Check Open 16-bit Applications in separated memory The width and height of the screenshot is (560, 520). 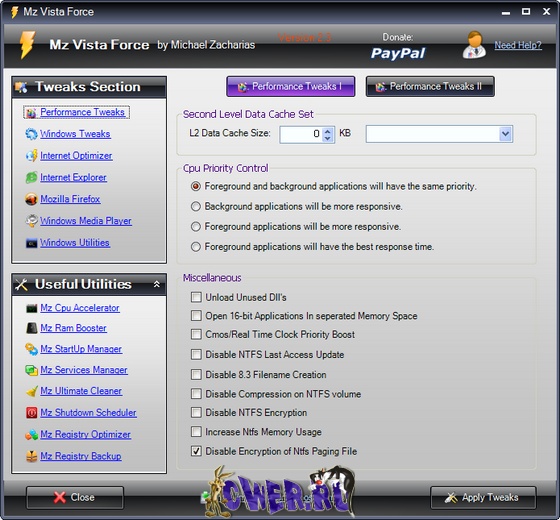[x=196, y=316]
